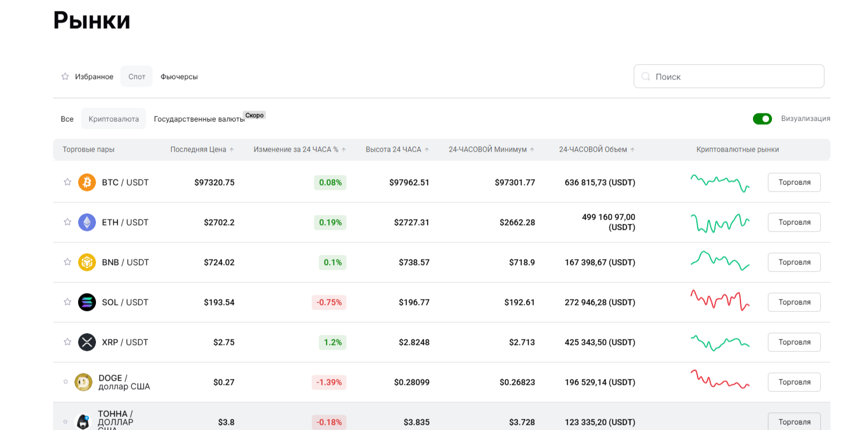Image resolution: width=868 pixels, height=430 pixels.
Task: Click the XRP / USDT pair name
Action: pyautogui.click(x=125, y=342)
